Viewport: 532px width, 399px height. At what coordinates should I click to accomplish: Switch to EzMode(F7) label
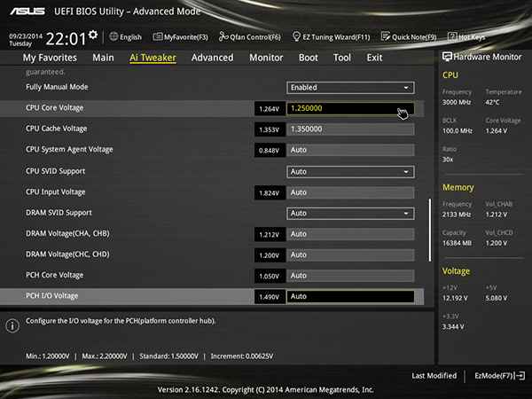point(494,376)
